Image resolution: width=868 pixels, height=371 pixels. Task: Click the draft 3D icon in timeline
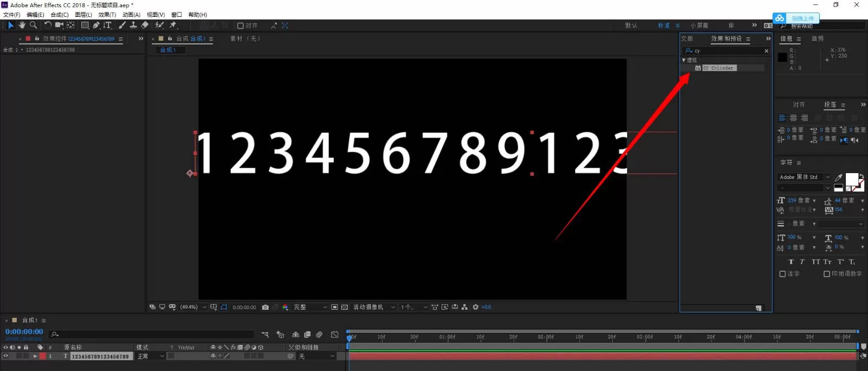(280, 335)
